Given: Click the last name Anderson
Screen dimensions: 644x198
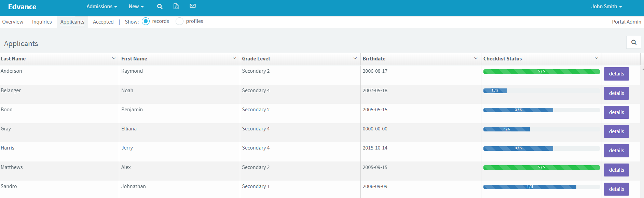Looking at the screenshot, I should click(11, 71).
